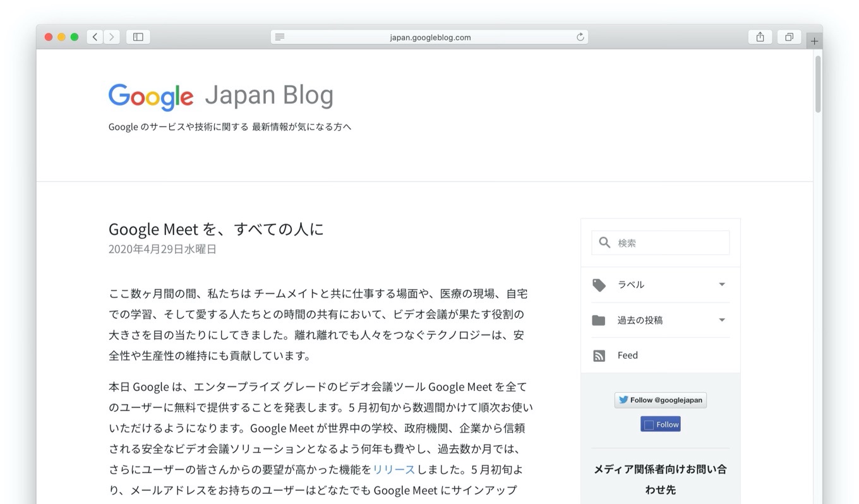Go forward with Safari's forward arrow
The height and width of the screenshot is (504, 859).
pyautogui.click(x=112, y=37)
